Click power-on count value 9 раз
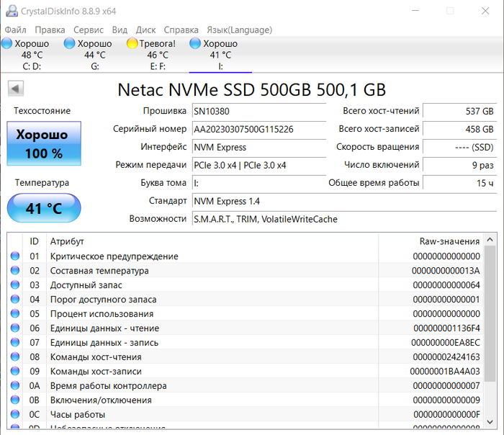This screenshot has width=504, height=435. tap(459, 165)
